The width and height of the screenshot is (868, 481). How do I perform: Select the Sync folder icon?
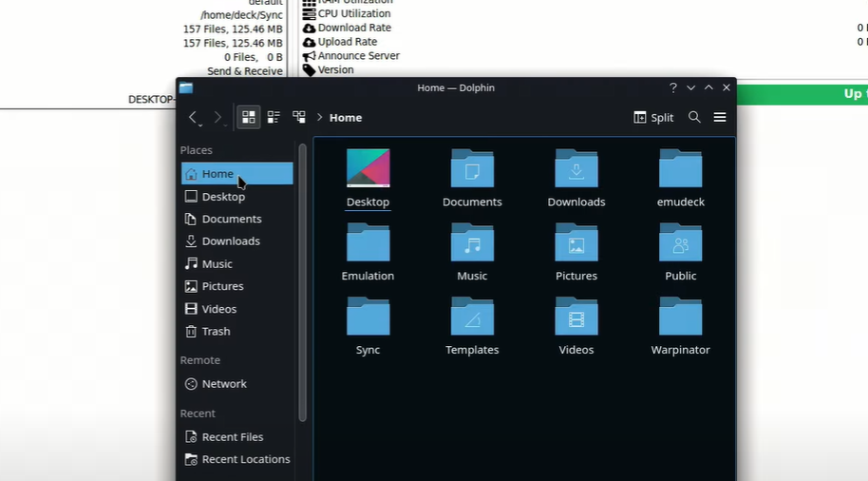[x=368, y=316]
